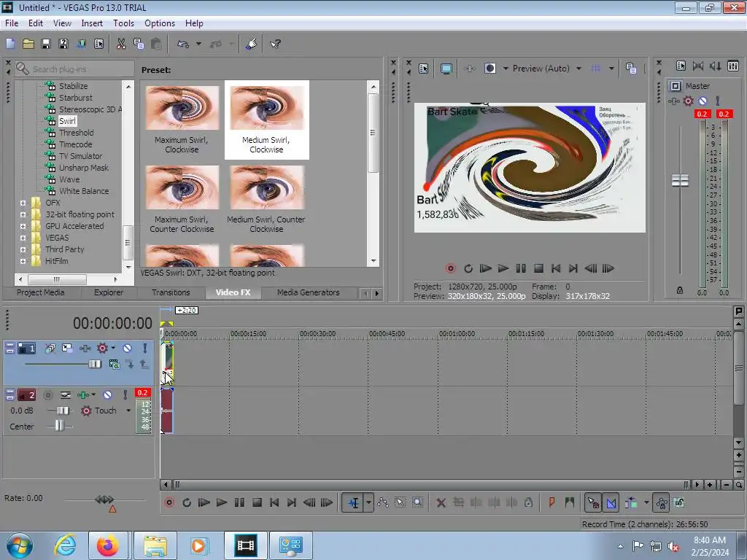Open the Touch automation mode dropdown
The height and width of the screenshot is (560, 747).
pyautogui.click(x=128, y=411)
